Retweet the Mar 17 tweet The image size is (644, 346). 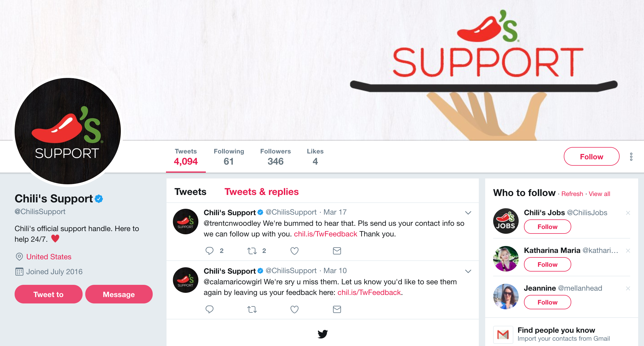click(x=252, y=251)
